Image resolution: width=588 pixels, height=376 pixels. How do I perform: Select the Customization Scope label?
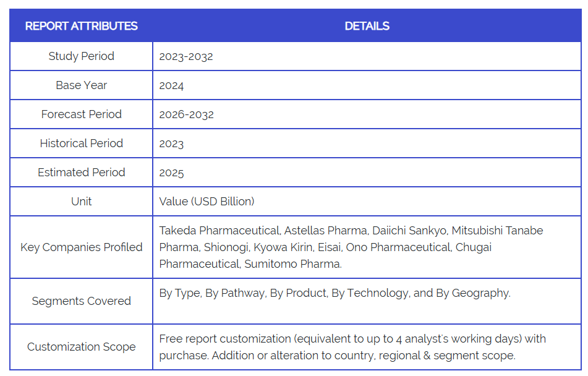[81, 347]
